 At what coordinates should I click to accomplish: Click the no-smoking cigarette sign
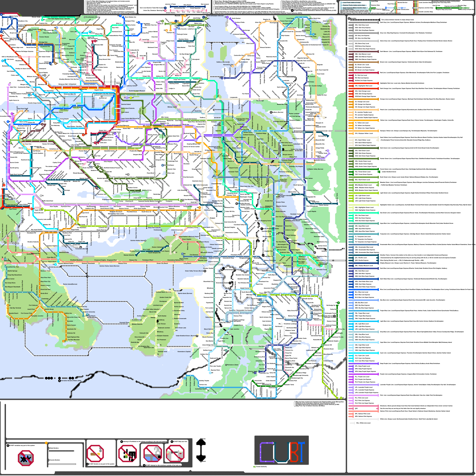click(x=95, y=453)
